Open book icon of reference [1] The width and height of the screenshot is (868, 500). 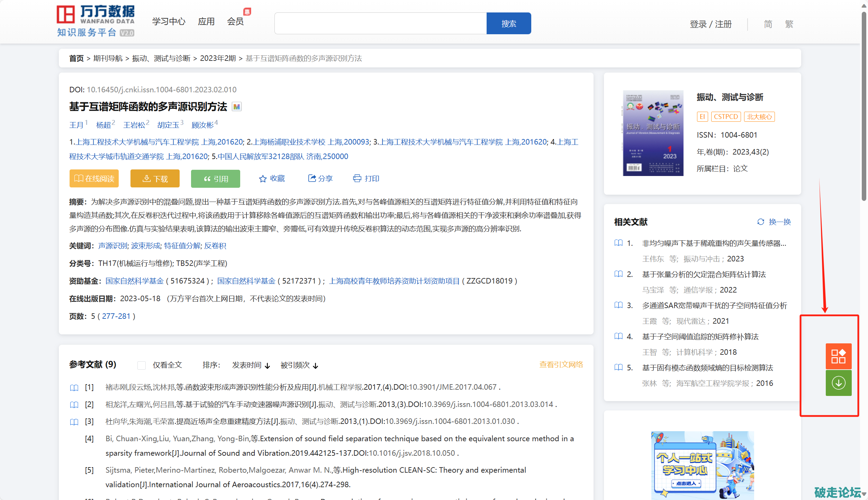click(74, 388)
